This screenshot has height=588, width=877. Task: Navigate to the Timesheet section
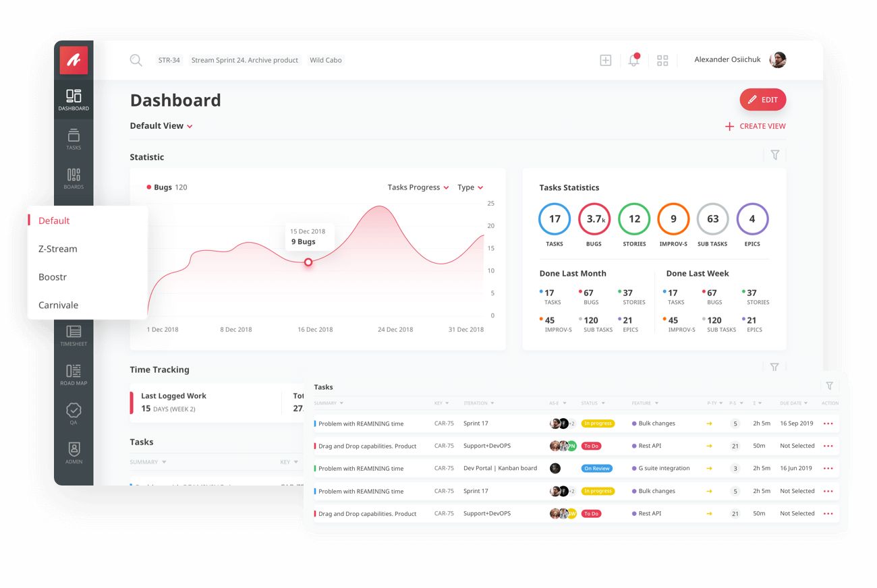pos(74,332)
